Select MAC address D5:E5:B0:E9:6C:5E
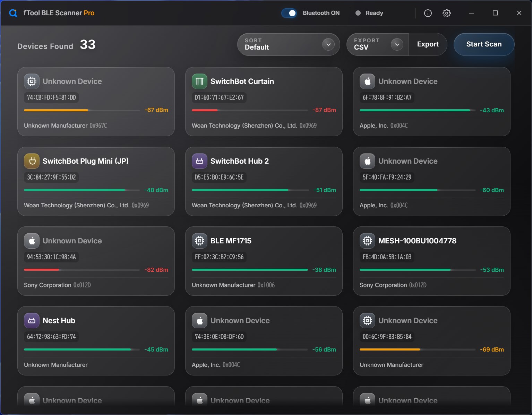532x415 pixels. pyautogui.click(x=219, y=177)
